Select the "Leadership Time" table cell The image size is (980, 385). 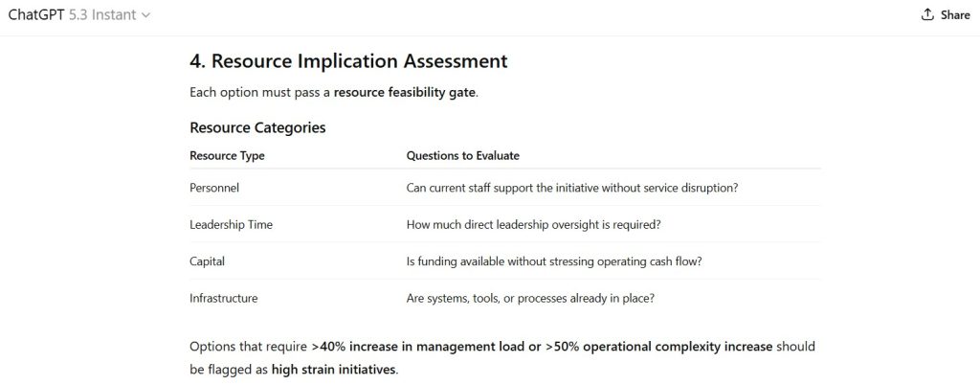coord(231,224)
